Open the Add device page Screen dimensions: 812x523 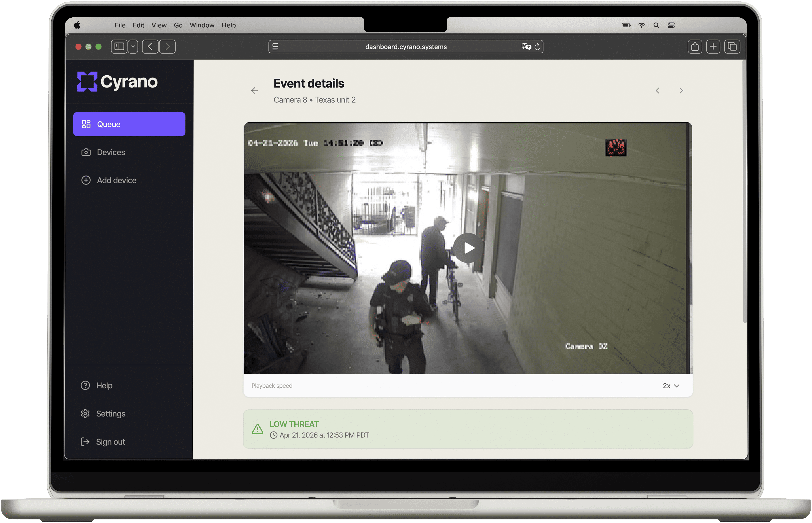(109, 180)
